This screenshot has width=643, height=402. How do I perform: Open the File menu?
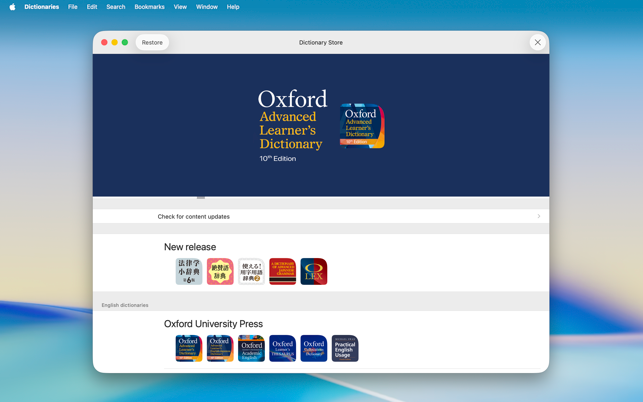[73, 7]
